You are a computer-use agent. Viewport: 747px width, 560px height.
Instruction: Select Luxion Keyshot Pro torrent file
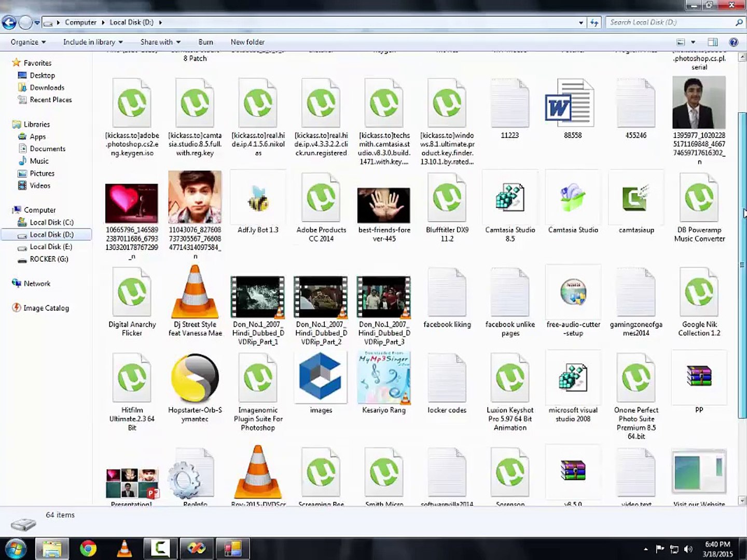[x=510, y=377]
